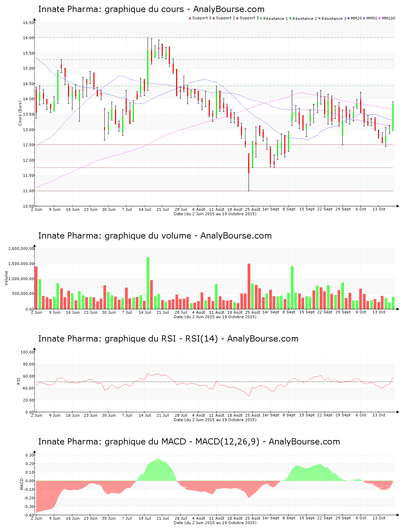
Task: Click '14 Juil' date on price chart axis
Action: 145,209
